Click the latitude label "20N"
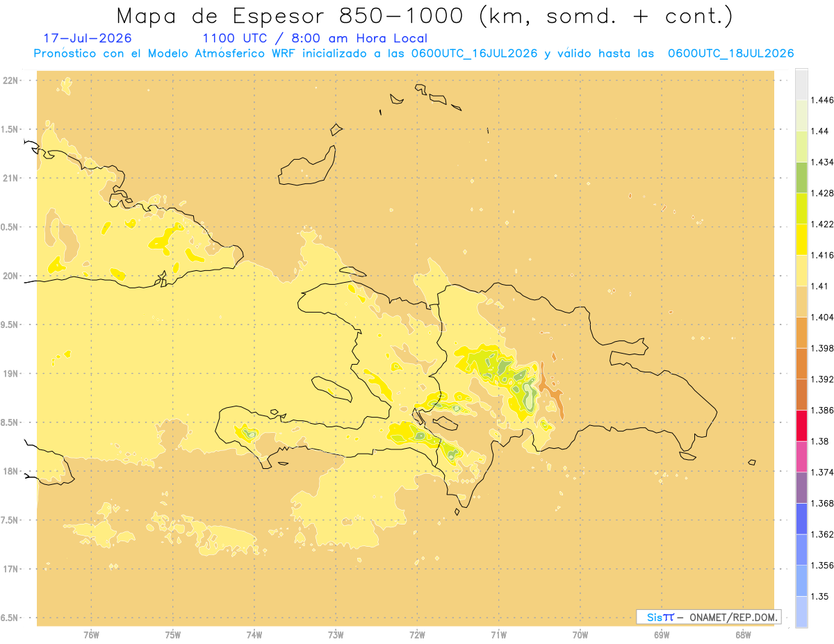 [12, 276]
